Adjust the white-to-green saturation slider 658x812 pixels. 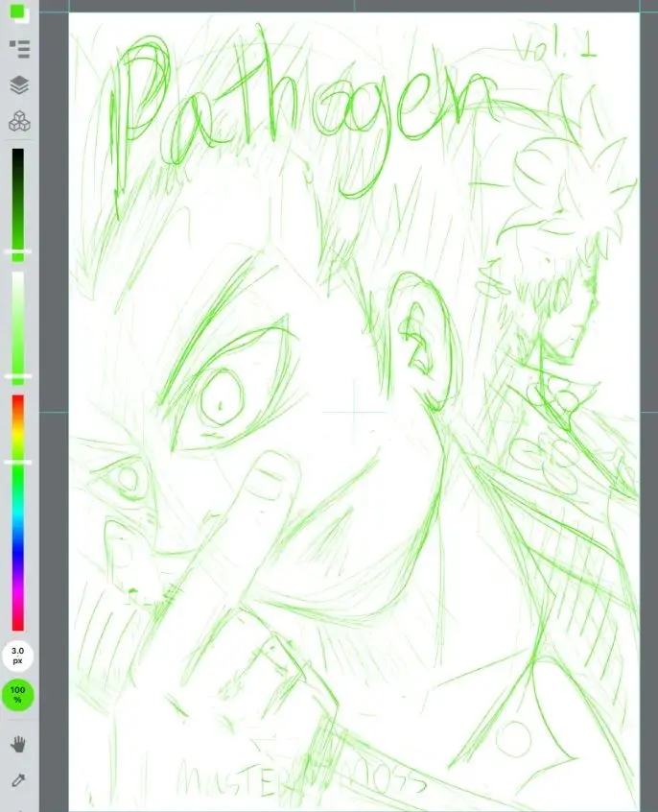17,328
